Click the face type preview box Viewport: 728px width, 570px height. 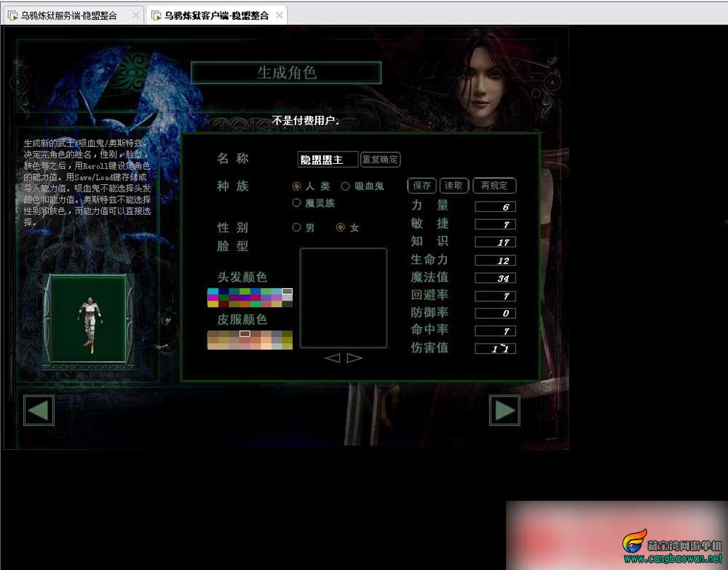(343, 298)
